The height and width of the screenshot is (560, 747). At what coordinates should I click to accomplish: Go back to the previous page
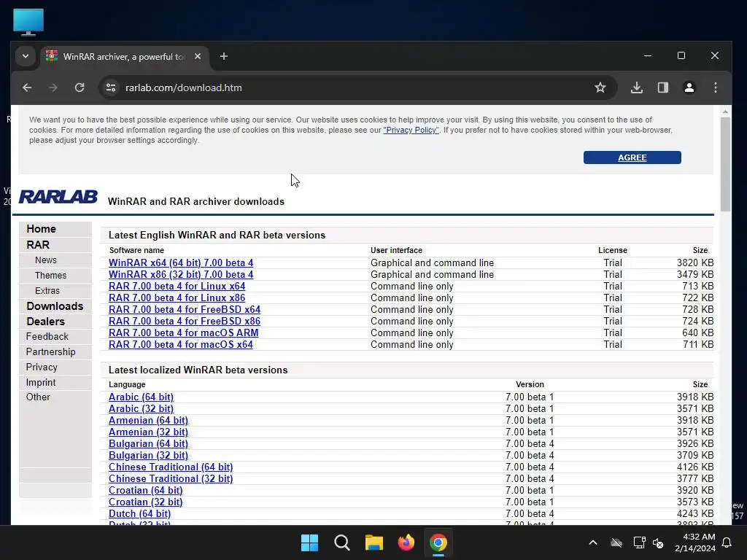(x=27, y=87)
